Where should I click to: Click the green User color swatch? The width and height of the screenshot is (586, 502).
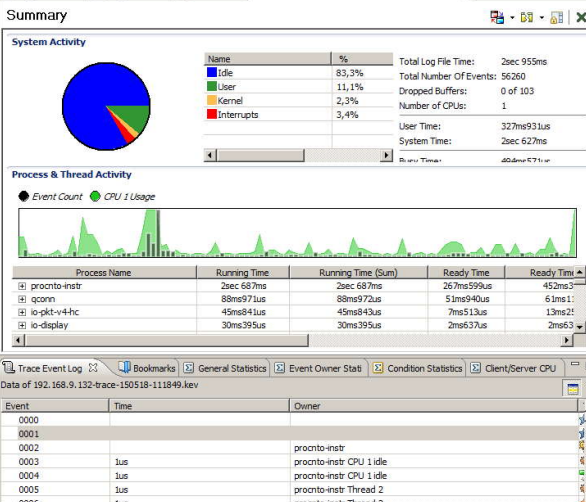coord(212,86)
